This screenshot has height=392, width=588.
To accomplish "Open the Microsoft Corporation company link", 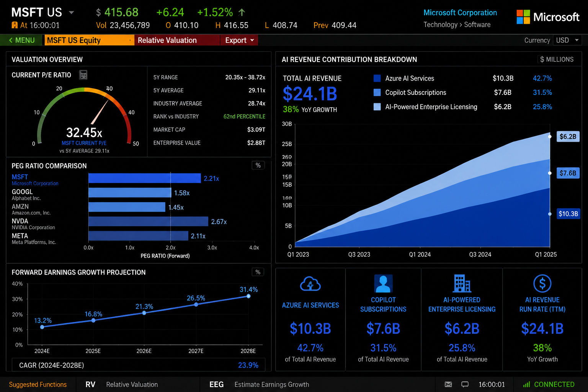I will click(x=460, y=13).
